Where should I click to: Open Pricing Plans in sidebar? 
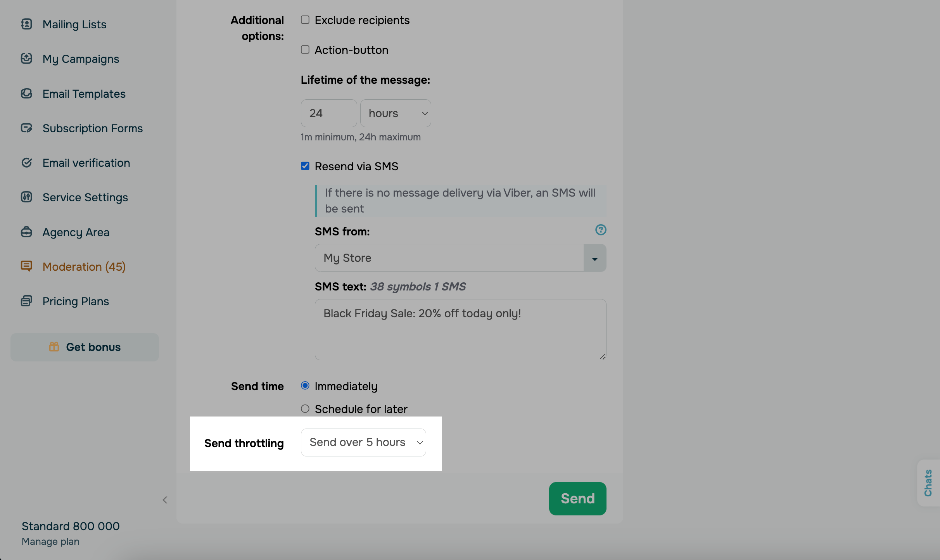[x=76, y=301]
